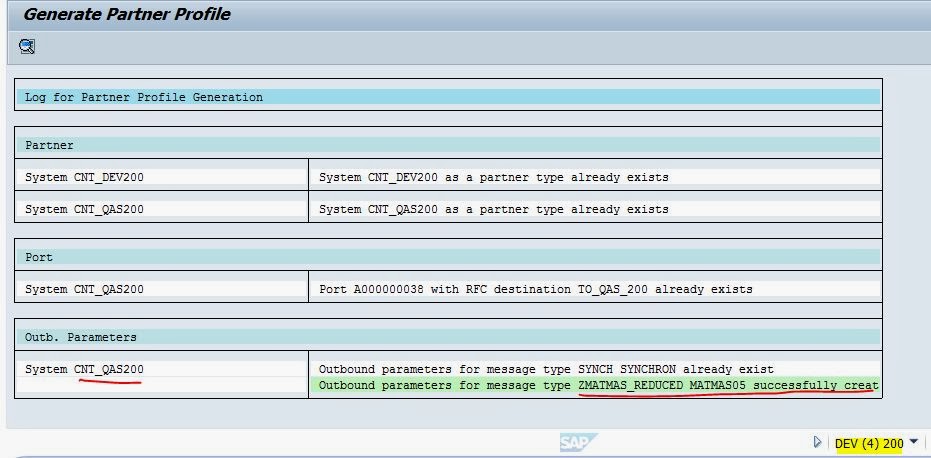Select System CNT_QAS200 in Outb. Parameters
Viewport: 931px width, 458px height.
(x=161, y=369)
